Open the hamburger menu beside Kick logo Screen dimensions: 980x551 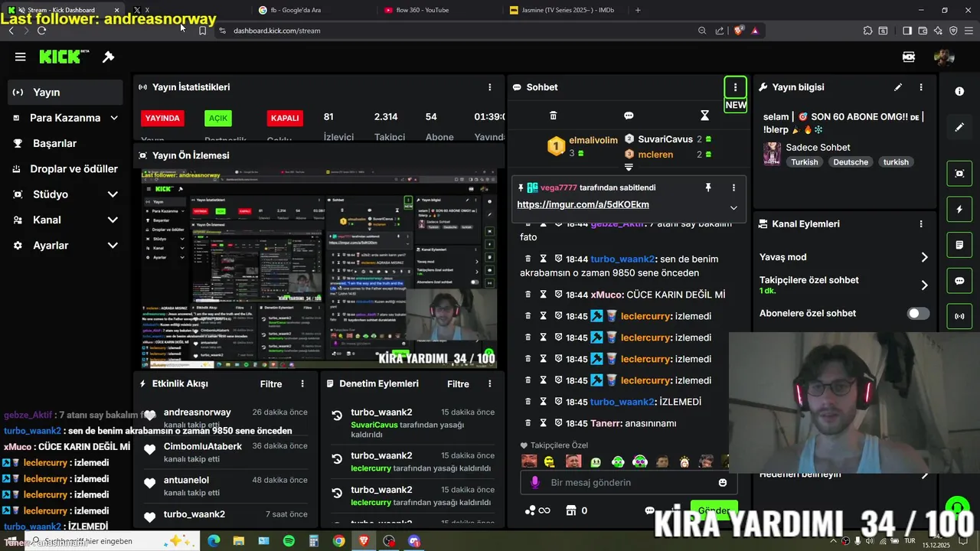[x=21, y=57]
